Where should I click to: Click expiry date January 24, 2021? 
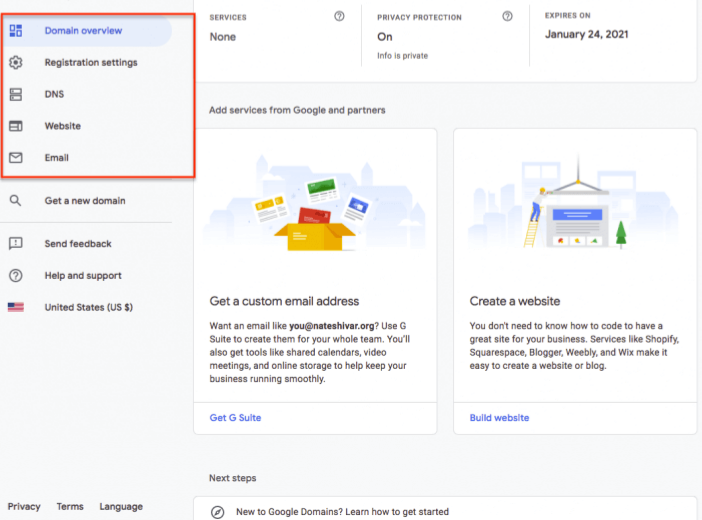(586, 34)
